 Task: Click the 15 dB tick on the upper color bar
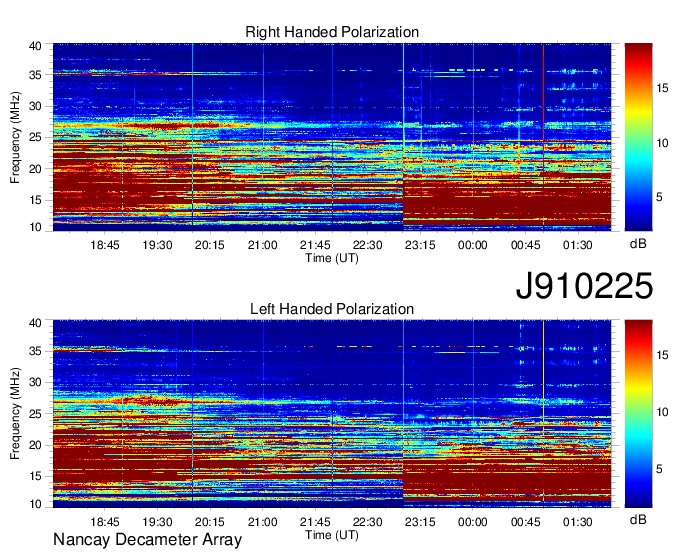tap(662, 88)
